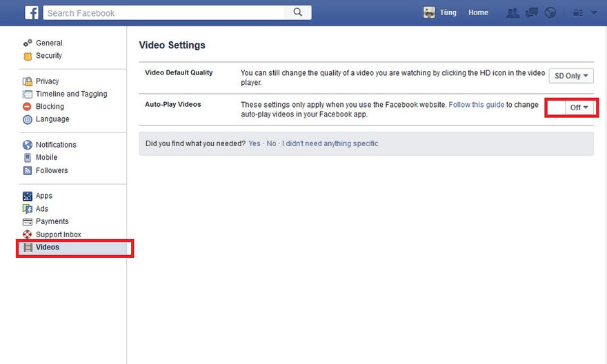Go to Apps settings

coord(44,196)
